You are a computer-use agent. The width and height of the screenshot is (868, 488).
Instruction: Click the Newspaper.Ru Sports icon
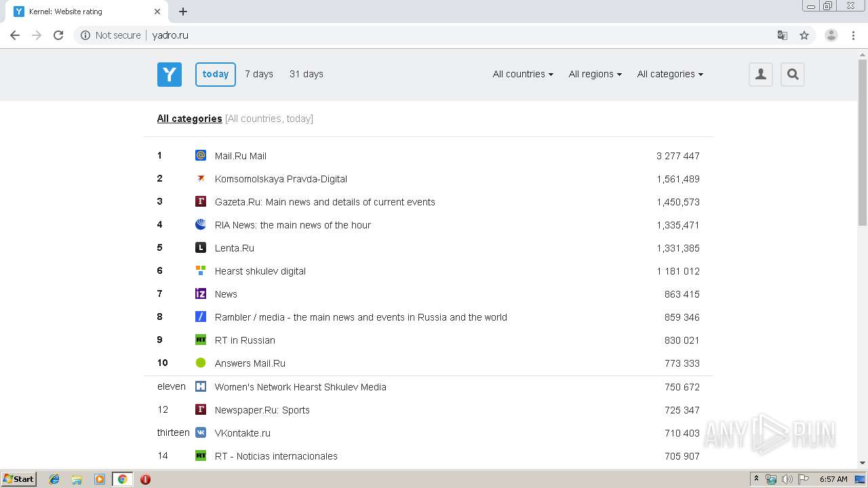(x=201, y=409)
